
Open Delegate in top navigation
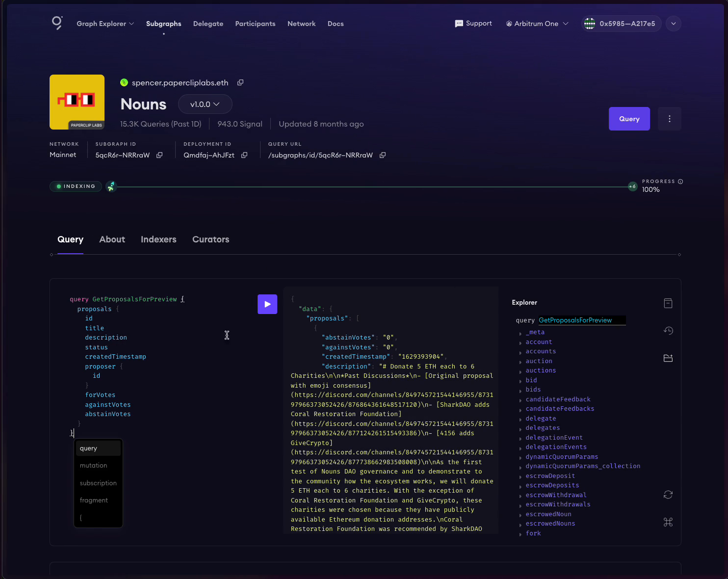coord(208,24)
